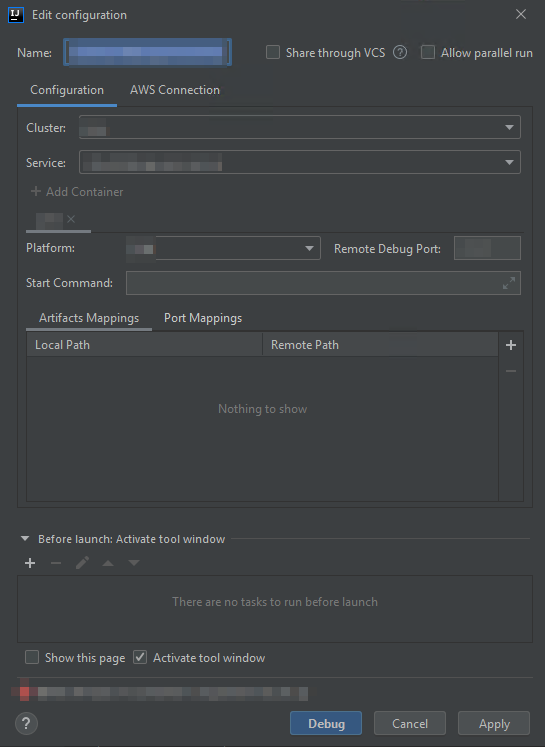Add a before launch task with plus
Viewport: 545px width, 747px height.
pyautogui.click(x=30, y=563)
